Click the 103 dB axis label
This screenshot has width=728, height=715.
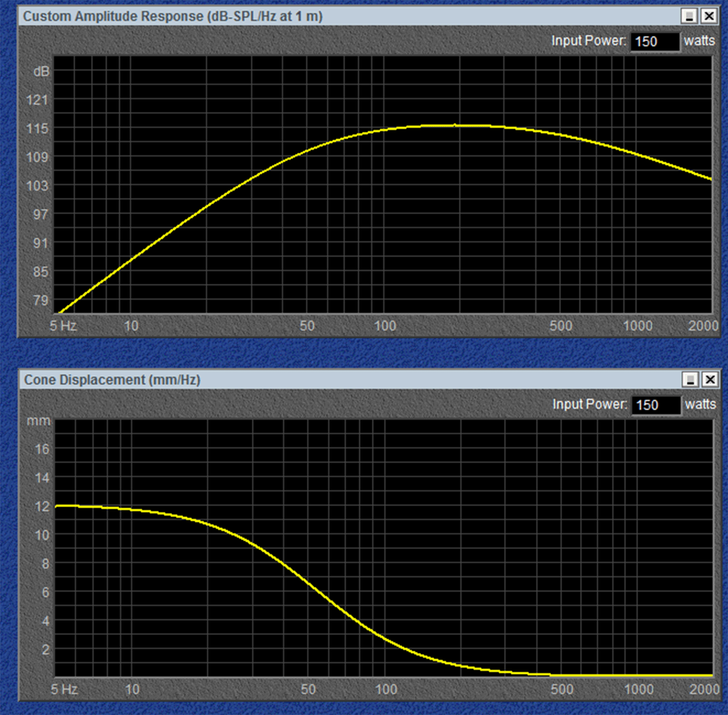(x=37, y=186)
